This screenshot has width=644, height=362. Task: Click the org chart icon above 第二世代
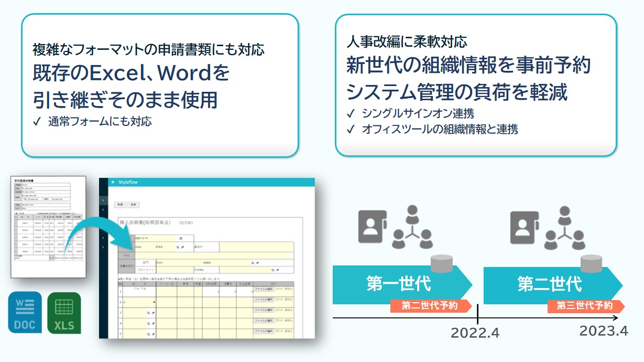pos(564,227)
